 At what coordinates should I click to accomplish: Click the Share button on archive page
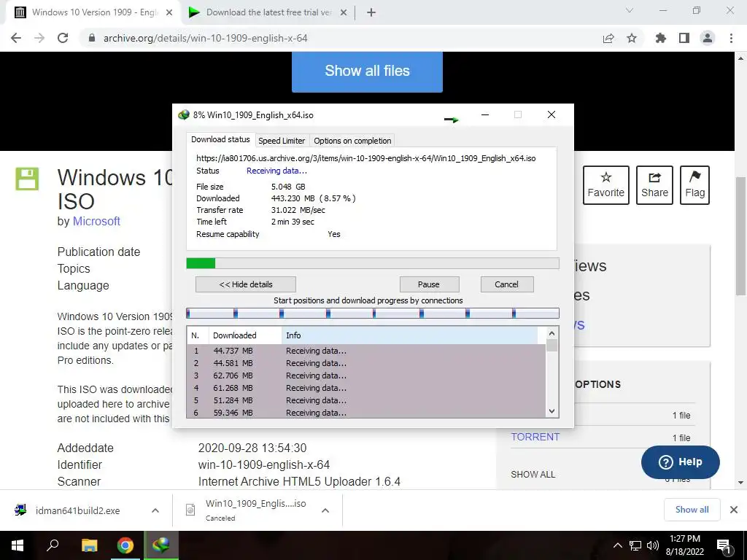pos(654,185)
